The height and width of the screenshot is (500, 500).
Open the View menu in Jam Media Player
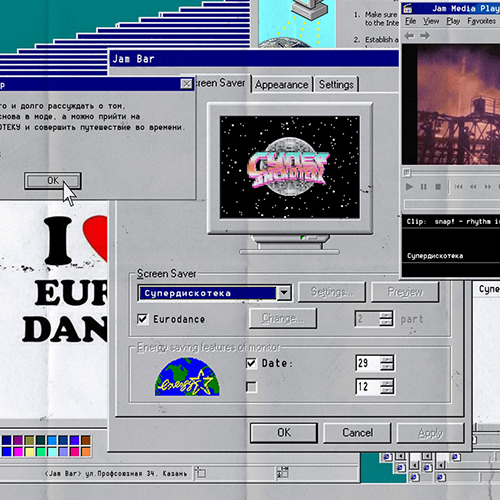431,21
